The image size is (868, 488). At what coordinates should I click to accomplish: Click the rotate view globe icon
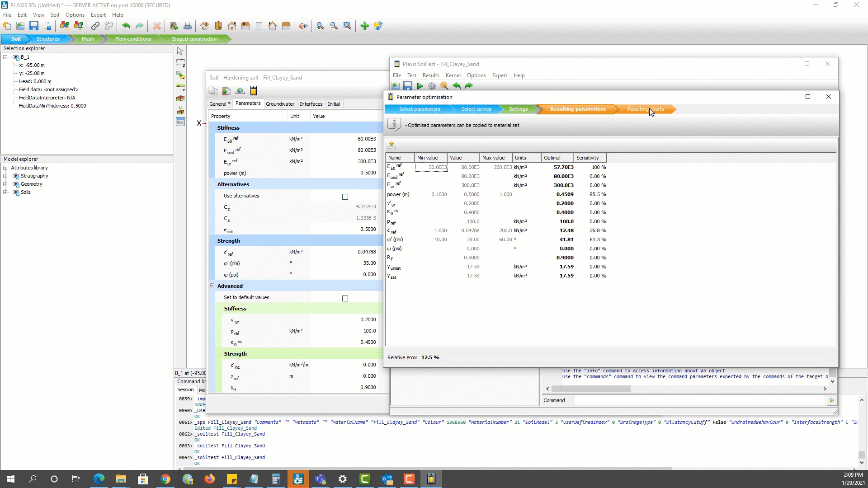(378, 26)
